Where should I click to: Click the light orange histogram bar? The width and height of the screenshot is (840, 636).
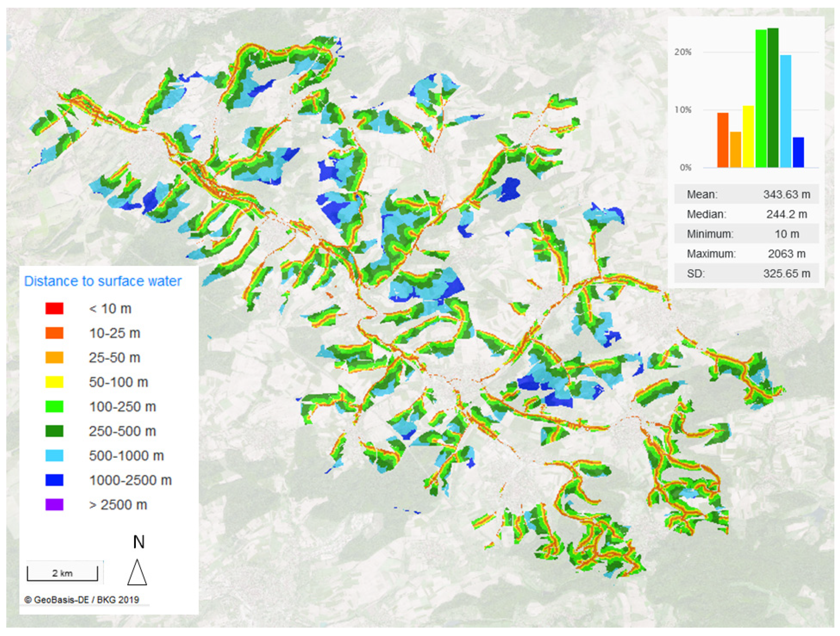736,150
